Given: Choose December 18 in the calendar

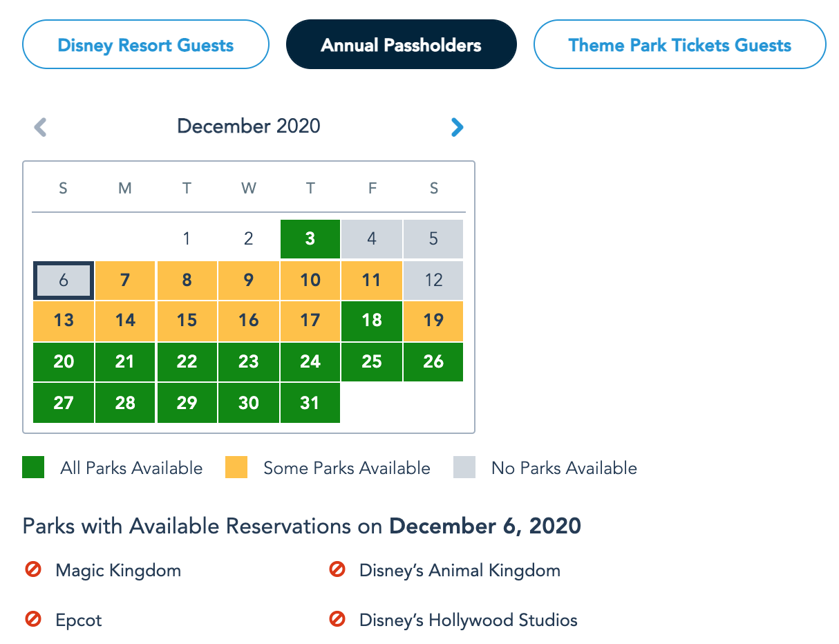Looking at the screenshot, I should click(x=372, y=321).
